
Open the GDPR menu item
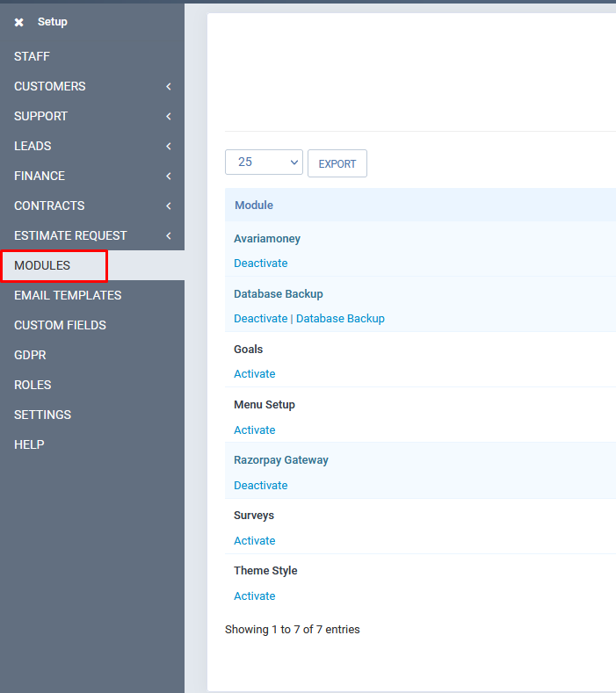tap(30, 355)
